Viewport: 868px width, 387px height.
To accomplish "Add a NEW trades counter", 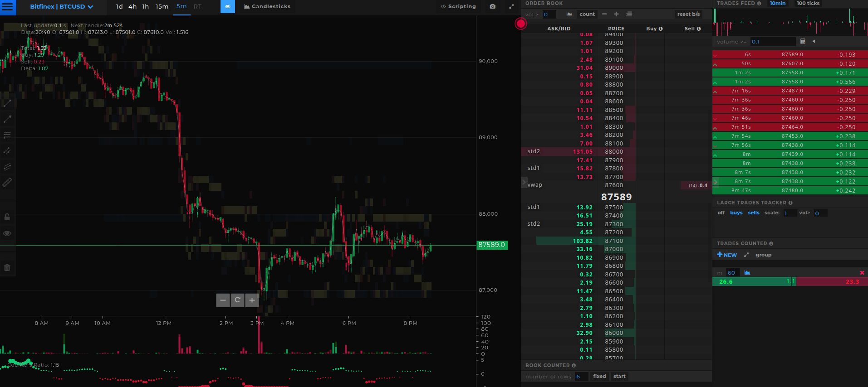I will [727, 255].
